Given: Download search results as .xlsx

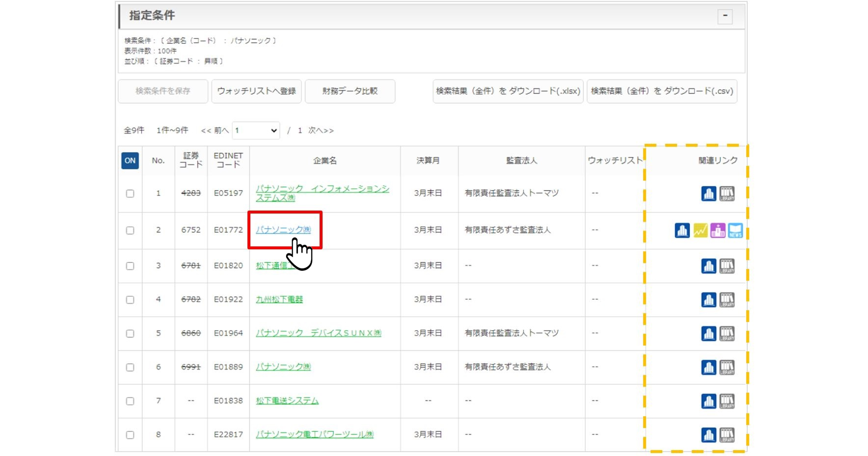Looking at the screenshot, I should (x=508, y=91).
